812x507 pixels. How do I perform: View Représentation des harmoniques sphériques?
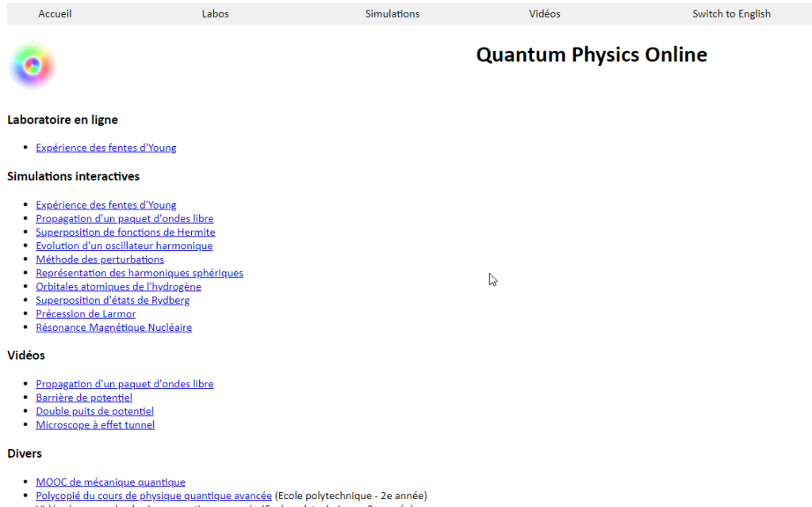pos(140,272)
